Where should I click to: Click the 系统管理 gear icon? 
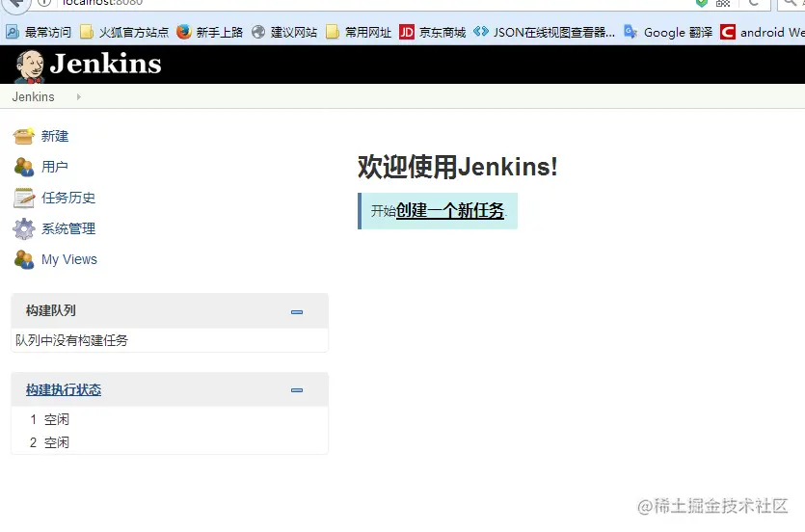(x=23, y=228)
